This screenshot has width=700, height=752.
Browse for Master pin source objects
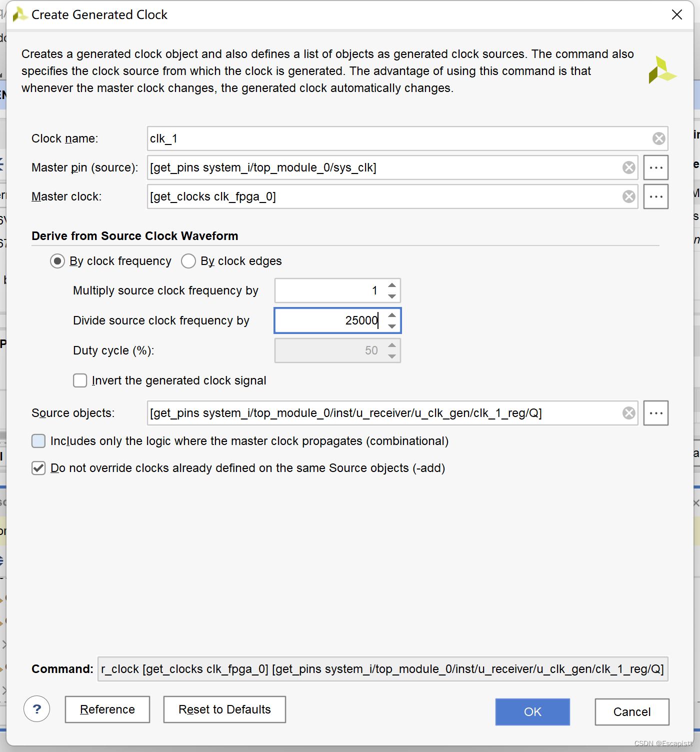pyautogui.click(x=655, y=167)
